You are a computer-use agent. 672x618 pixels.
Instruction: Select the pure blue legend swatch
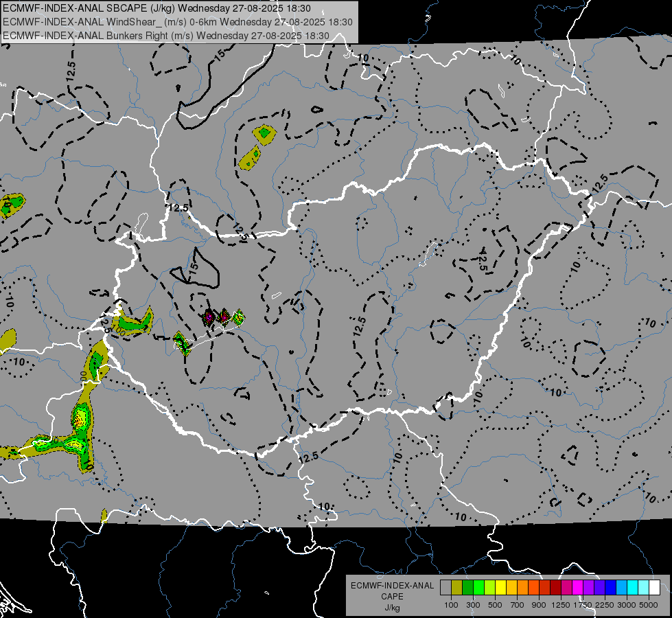pos(611,588)
